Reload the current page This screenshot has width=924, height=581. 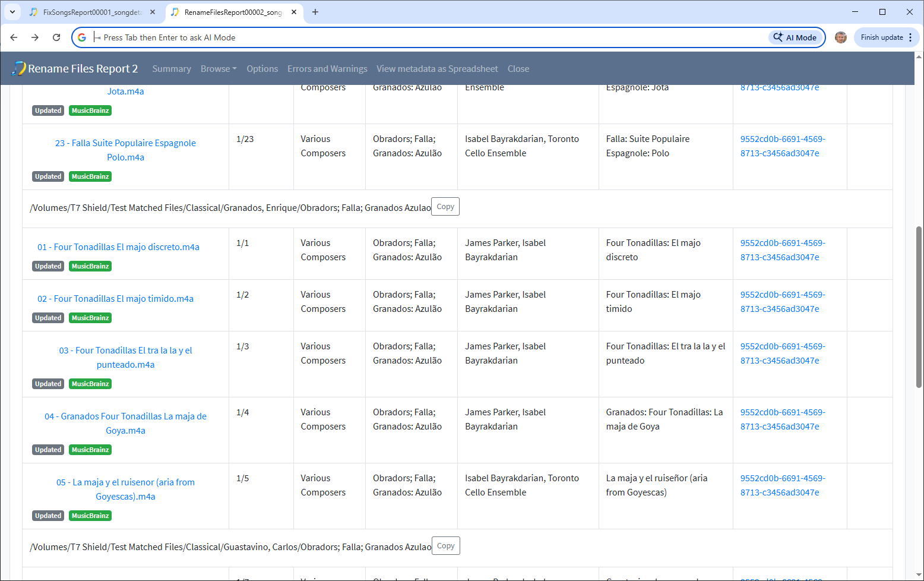click(56, 37)
